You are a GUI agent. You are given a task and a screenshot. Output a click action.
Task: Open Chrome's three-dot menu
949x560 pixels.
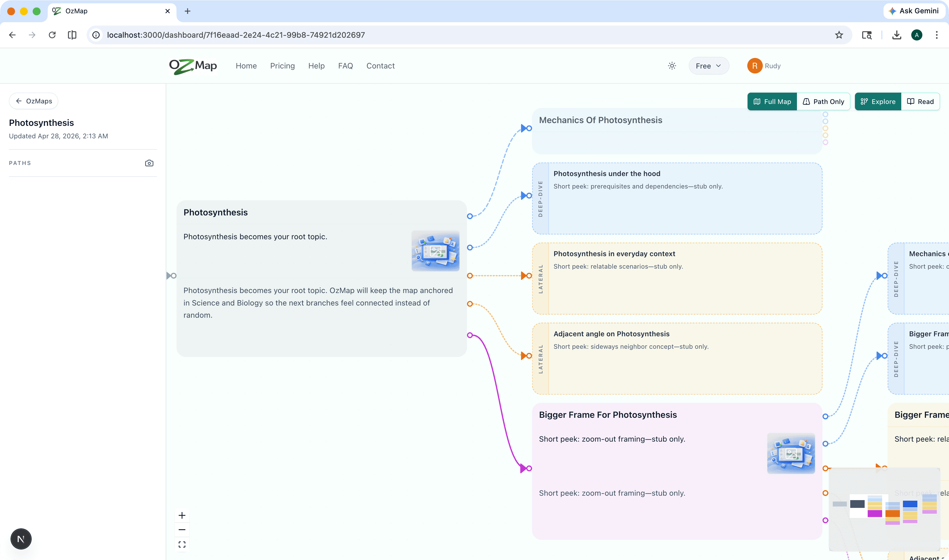(937, 35)
